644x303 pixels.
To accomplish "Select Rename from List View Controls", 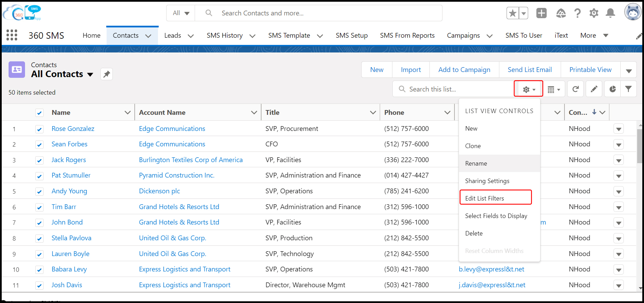I will 499,163.
